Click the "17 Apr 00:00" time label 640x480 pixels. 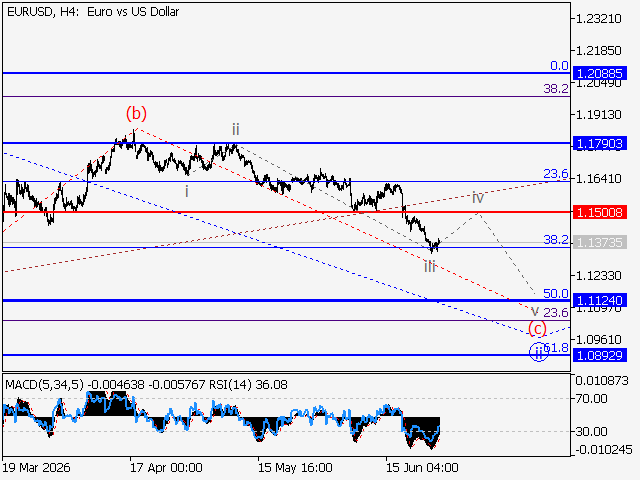click(x=166, y=467)
